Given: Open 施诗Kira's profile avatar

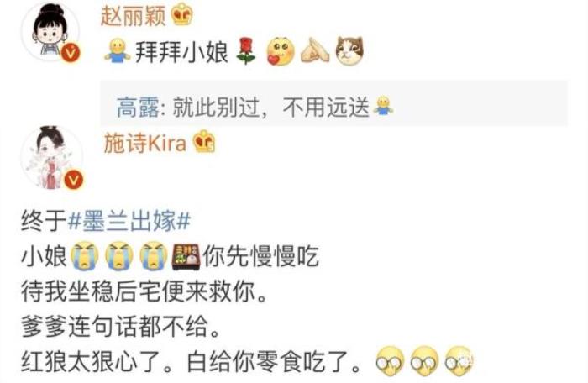Looking at the screenshot, I should (52, 157).
